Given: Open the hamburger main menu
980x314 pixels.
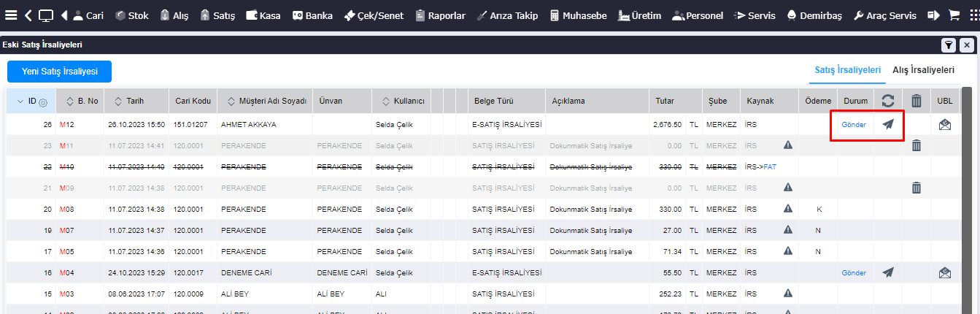Looking at the screenshot, I should pos(11,15).
